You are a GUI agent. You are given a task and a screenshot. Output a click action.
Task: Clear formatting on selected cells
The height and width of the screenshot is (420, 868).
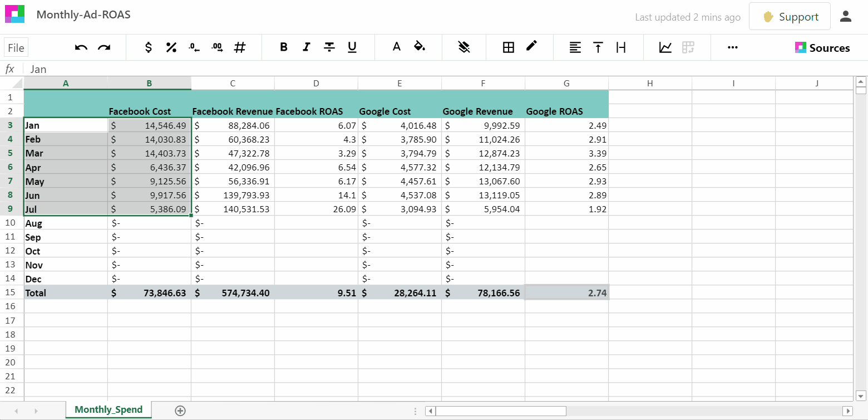(x=464, y=47)
